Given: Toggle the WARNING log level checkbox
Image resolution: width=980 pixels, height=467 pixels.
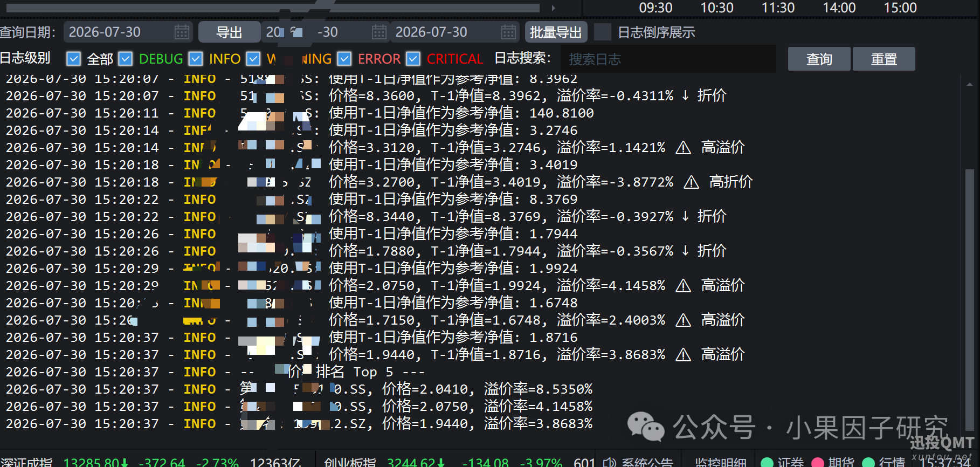Looking at the screenshot, I should 253,58.
